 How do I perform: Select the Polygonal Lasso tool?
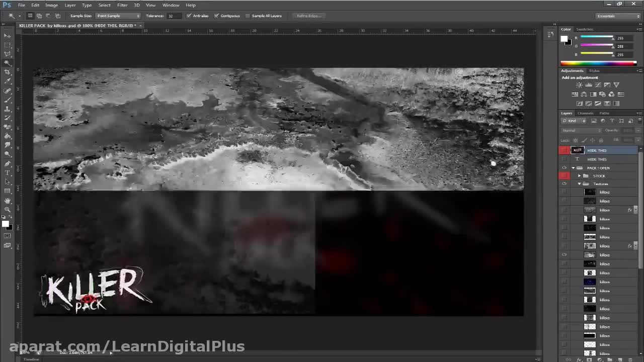[x=8, y=54]
